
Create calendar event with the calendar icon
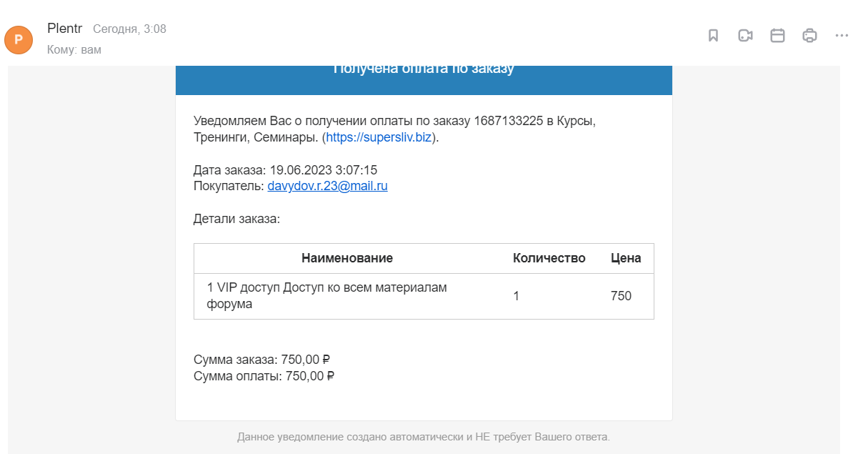click(x=777, y=36)
